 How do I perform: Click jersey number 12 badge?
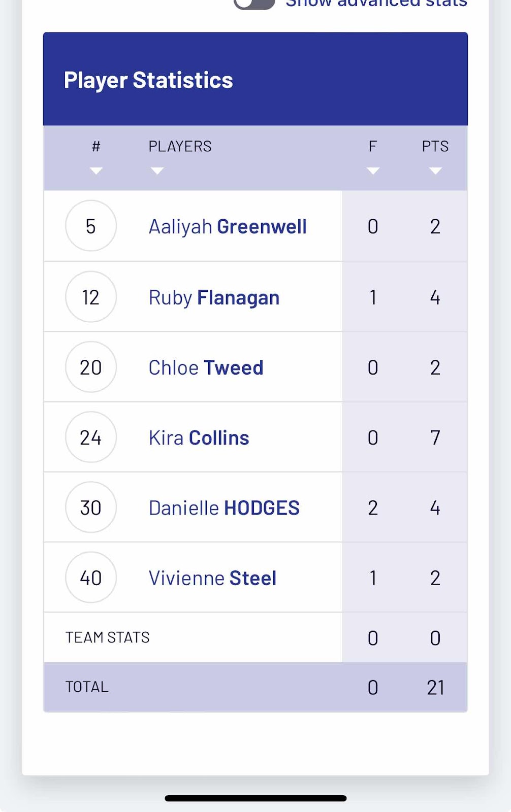click(x=91, y=297)
